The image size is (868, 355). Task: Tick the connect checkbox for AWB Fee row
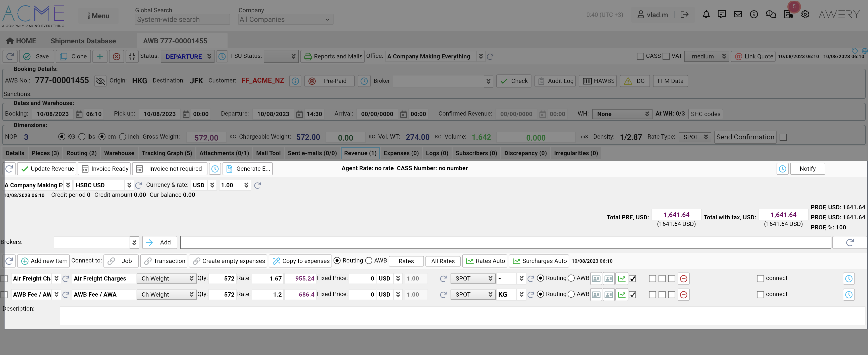760,294
